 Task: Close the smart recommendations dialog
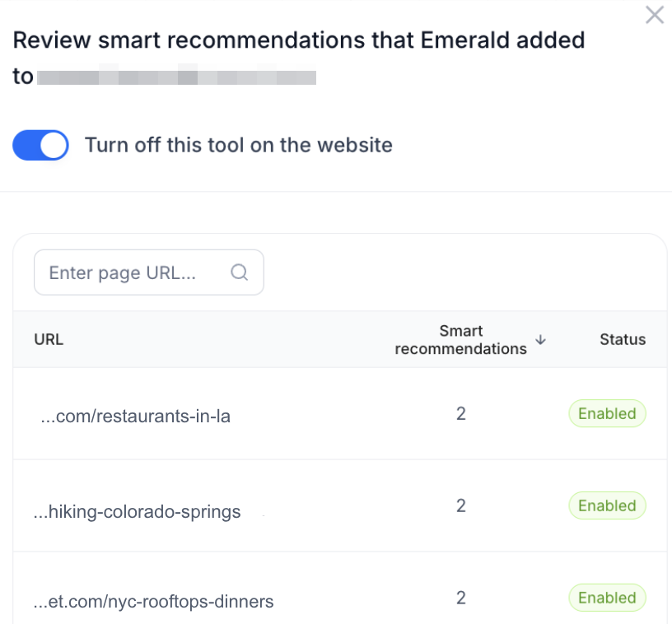pos(655,15)
